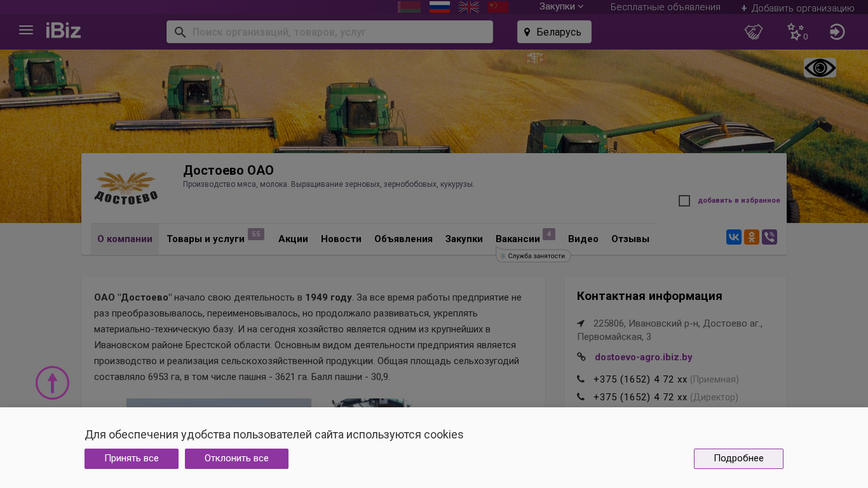This screenshot has width=868, height=488.
Task: Click the scroll-to-top arrow button
Action: pos(52,383)
